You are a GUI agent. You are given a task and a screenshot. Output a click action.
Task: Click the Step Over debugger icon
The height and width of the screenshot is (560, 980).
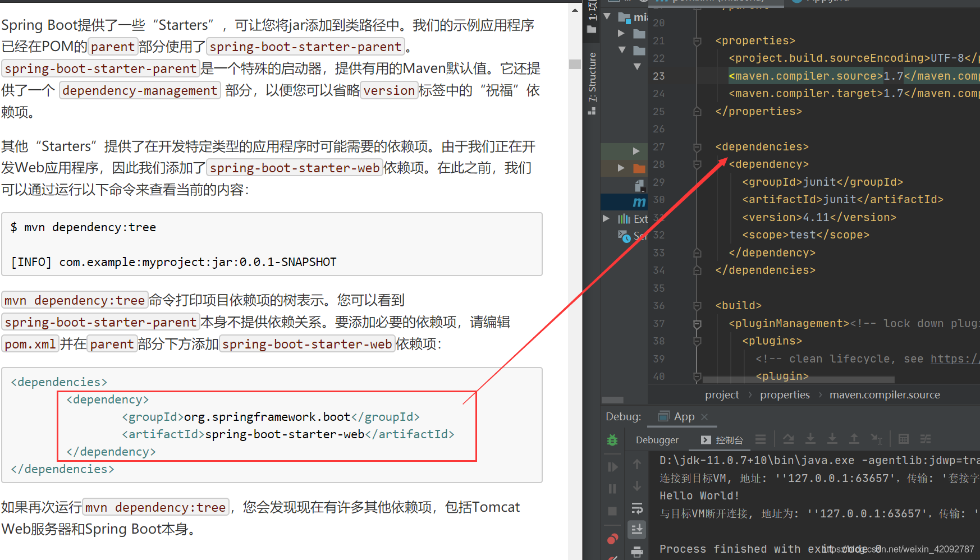coord(789,439)
